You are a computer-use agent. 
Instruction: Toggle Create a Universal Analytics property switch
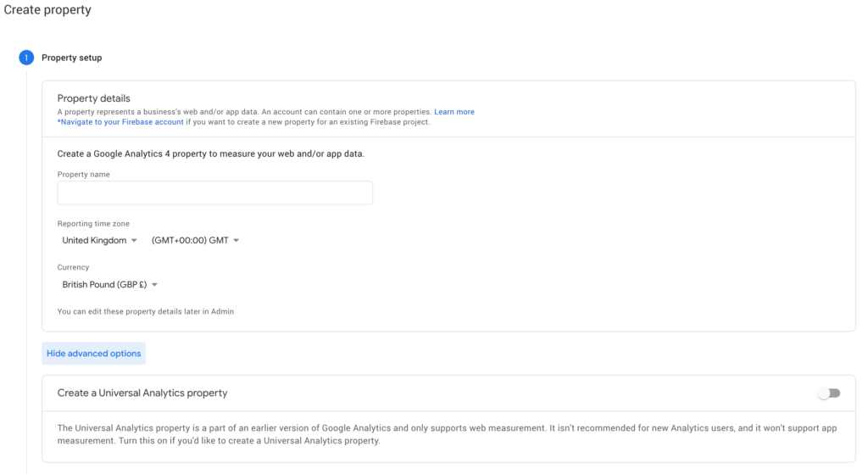(829, 393)
